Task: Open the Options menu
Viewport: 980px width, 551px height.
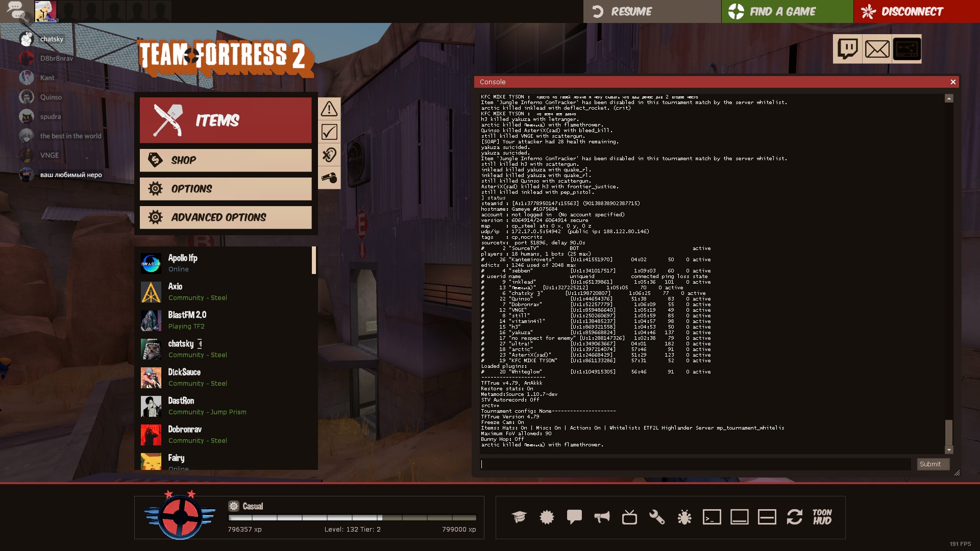Action: [x=226, y=189]
